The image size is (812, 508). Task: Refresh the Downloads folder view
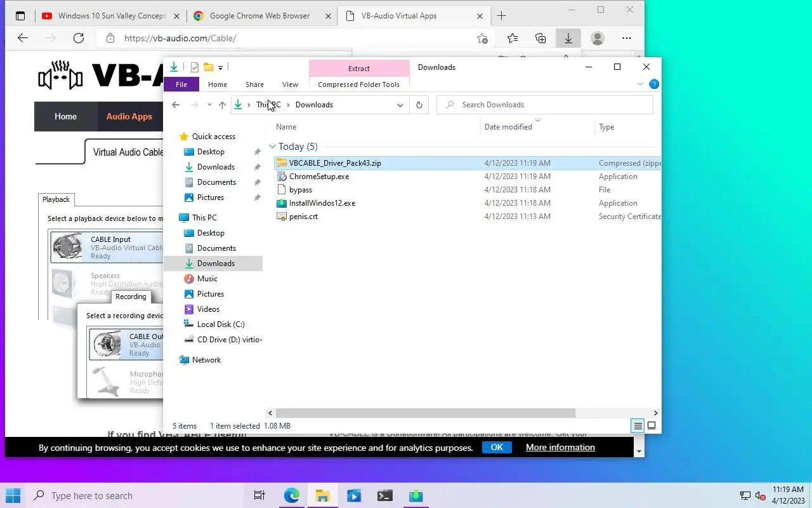coord(419,105)
